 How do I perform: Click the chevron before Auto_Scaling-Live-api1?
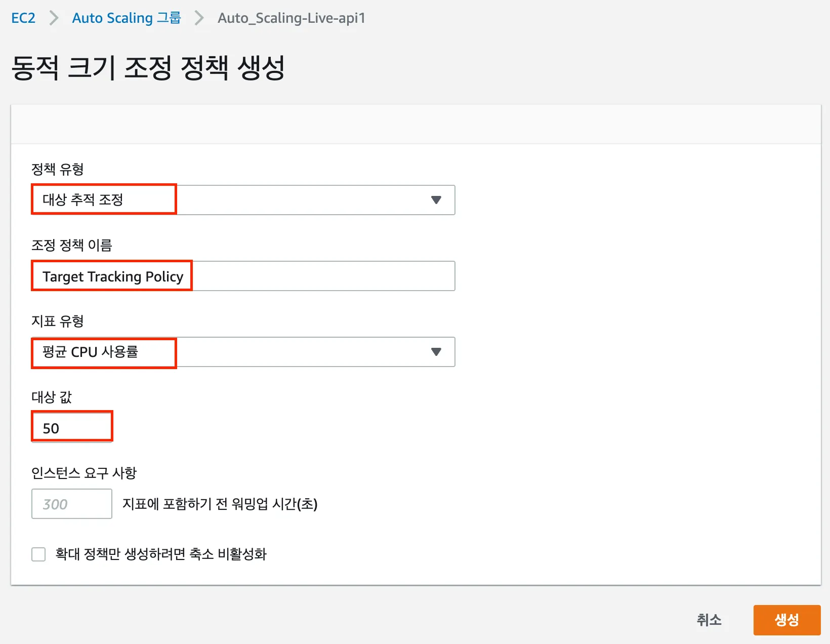tap(199, 18)
